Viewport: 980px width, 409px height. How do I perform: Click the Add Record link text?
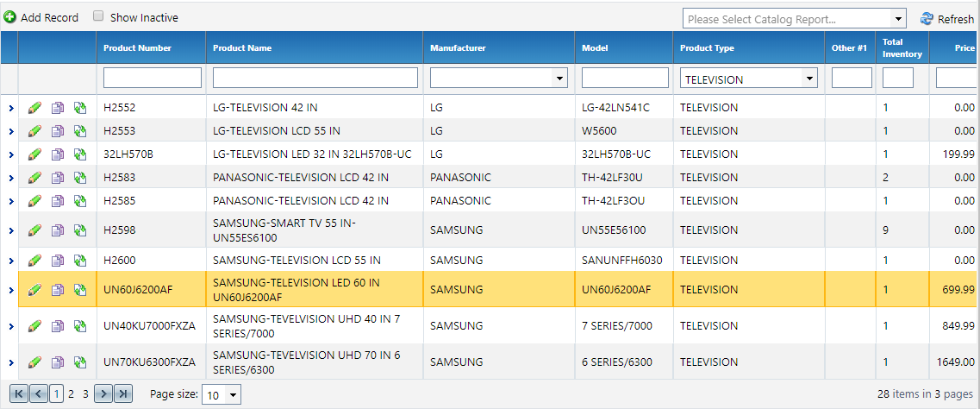click(x=49, y=17)
